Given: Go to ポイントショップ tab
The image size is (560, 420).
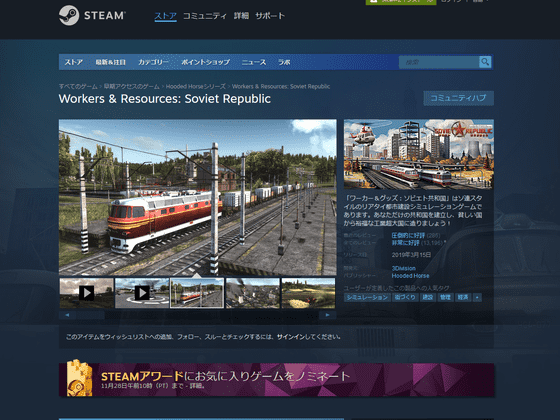Looking at the screenshot, I should [205, 62].
